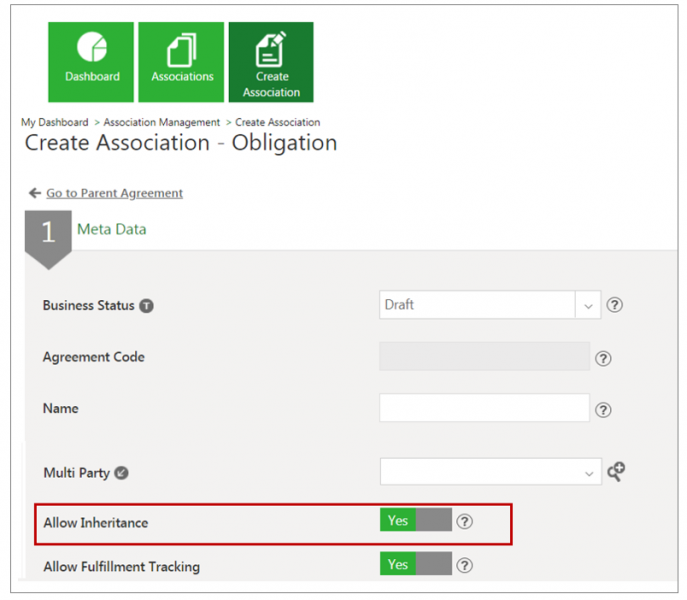Click Association Management in the breadcrumb
Screen dimensions: 687x600
click(162, 122)
